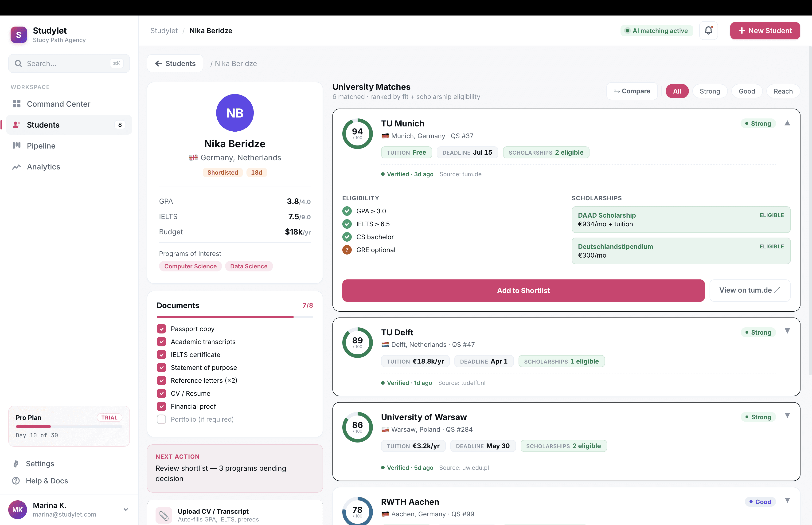Toggle the Financial proof checkbox
Viewport: 812px width, 525px height.
click(161, 406)
